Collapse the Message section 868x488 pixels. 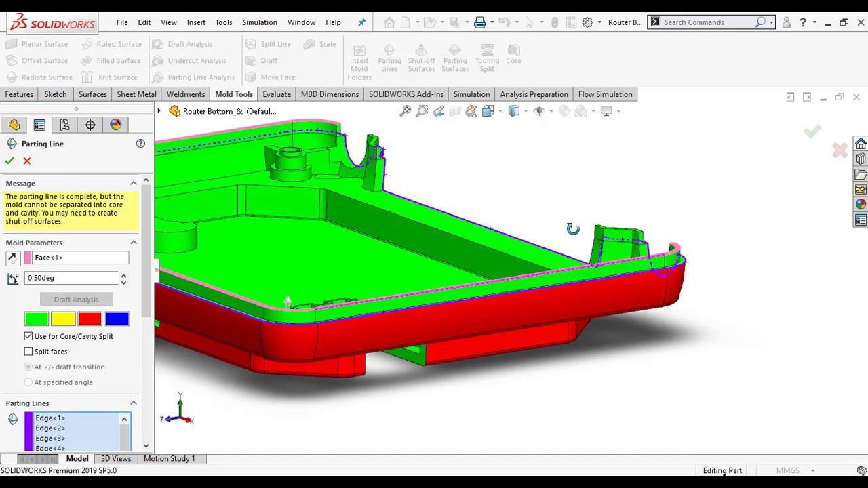(x=134, y=184)
